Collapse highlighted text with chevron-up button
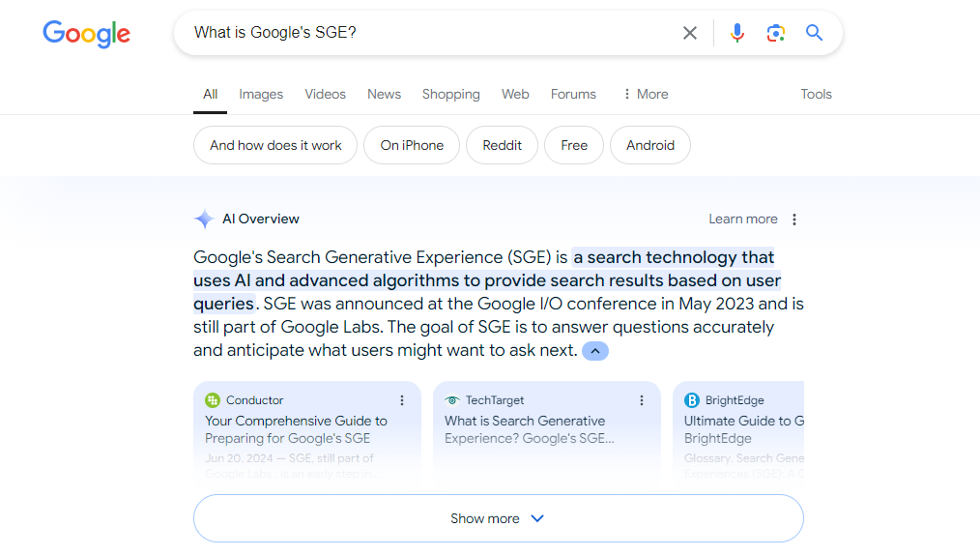 595,351
